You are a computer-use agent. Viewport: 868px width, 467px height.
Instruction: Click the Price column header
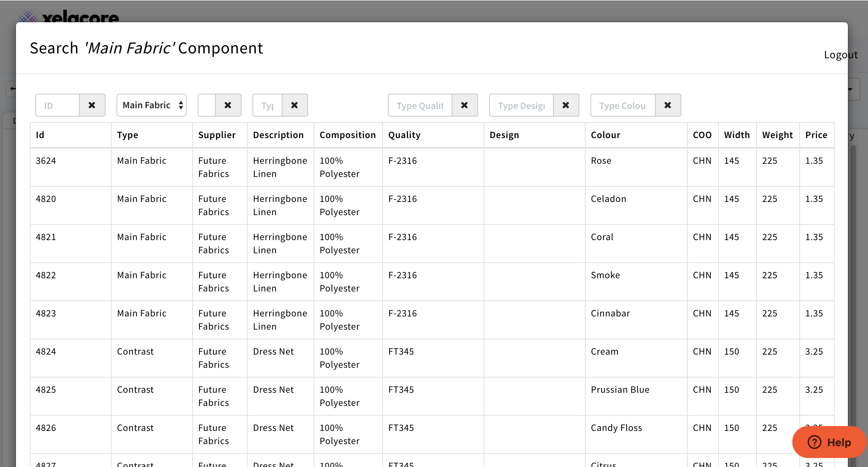click(816, 135)
